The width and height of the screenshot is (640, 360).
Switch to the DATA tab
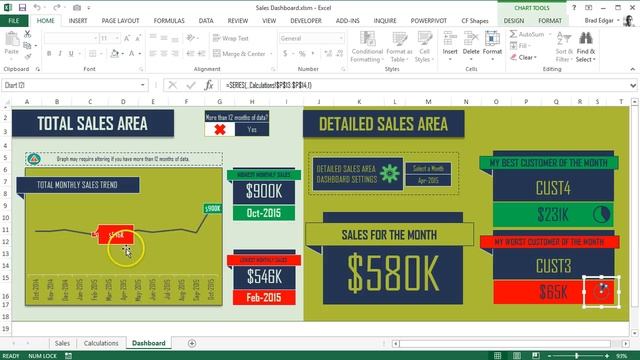tap(206, 20)
